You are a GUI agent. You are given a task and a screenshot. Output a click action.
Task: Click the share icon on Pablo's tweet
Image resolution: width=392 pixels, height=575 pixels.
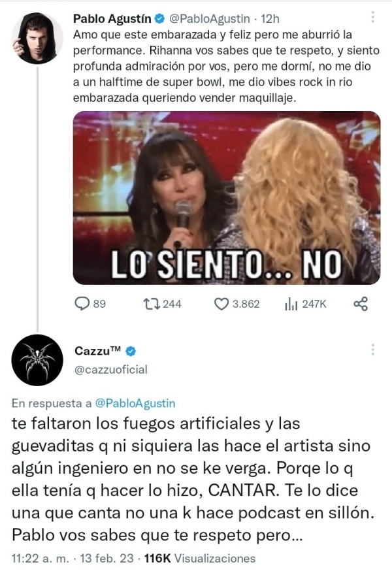(x=361, y=304)
